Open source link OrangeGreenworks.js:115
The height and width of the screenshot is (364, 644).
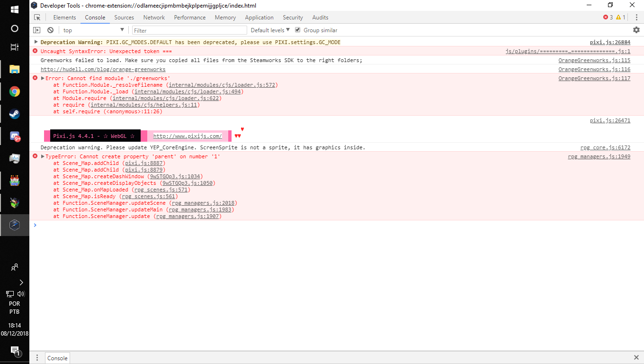[594, 60]
